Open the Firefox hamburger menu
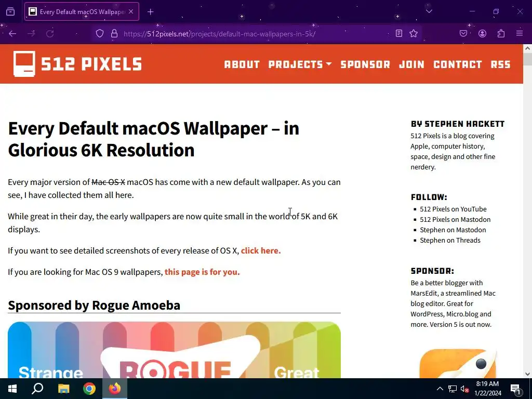 tap(520, 33)
